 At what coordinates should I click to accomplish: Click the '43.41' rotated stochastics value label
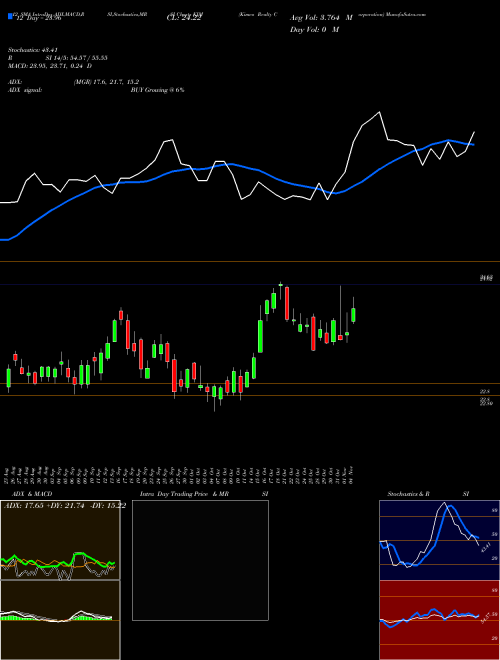click(486, 548)
